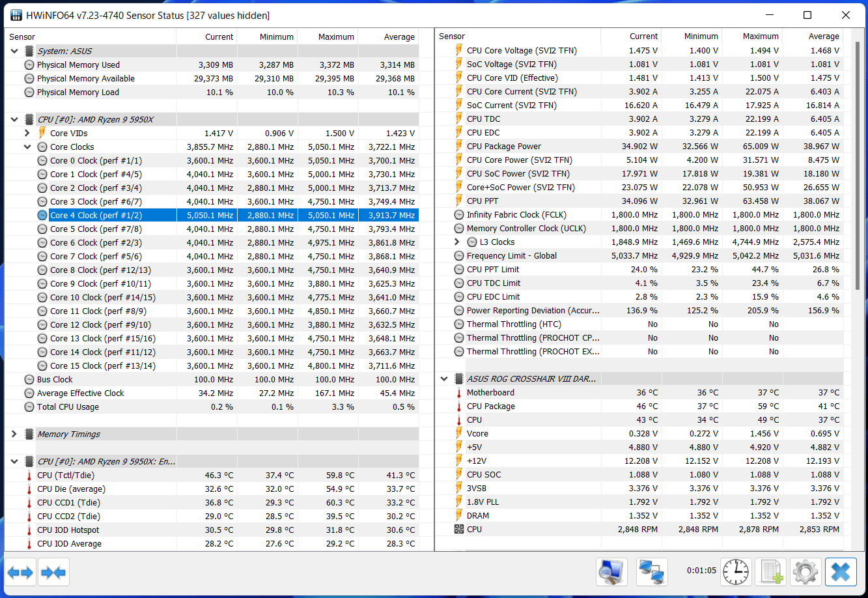The image size is (868, 598).
Task: Click the DRAM voltage lightning icon
Action: 459,515
